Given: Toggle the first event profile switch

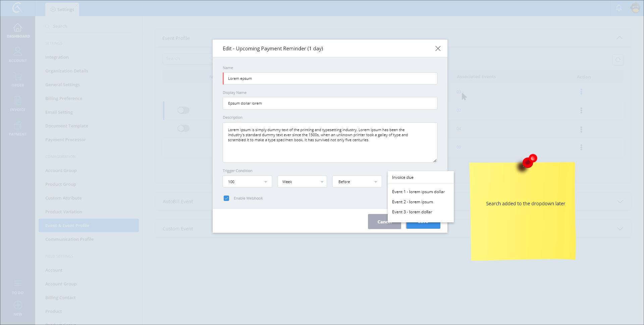Looking at the screenshot, I should (x=183, y=110).
